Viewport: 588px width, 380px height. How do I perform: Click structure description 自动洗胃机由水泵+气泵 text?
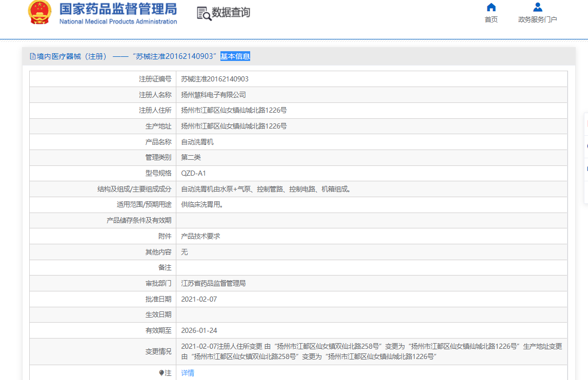click(x=266, y=189)
